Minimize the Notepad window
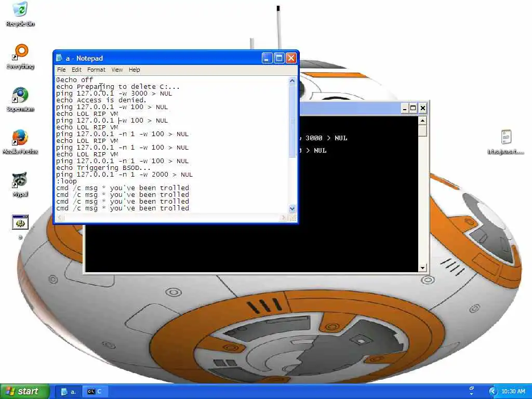 [x=267, y=58]
